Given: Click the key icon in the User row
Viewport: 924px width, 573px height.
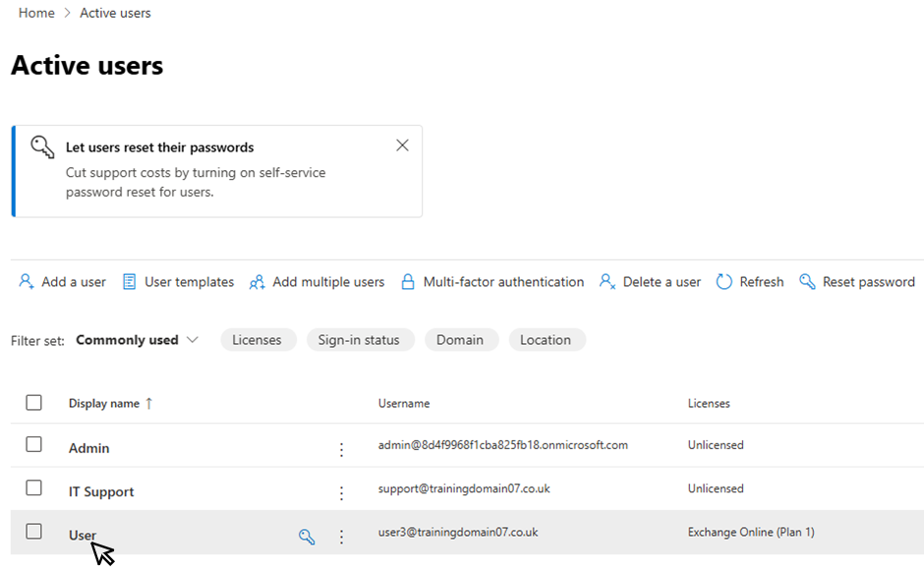Looking at the screenshot, I should (x=307, y=537).
